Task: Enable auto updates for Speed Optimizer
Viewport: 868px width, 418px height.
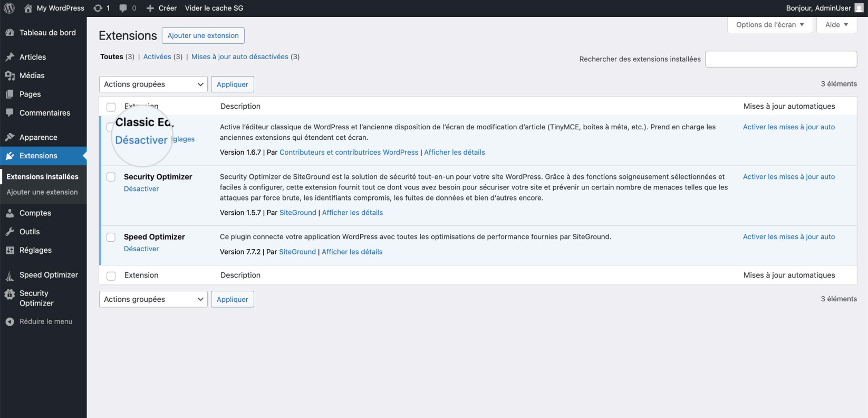Action: click(x=789, y=236)
